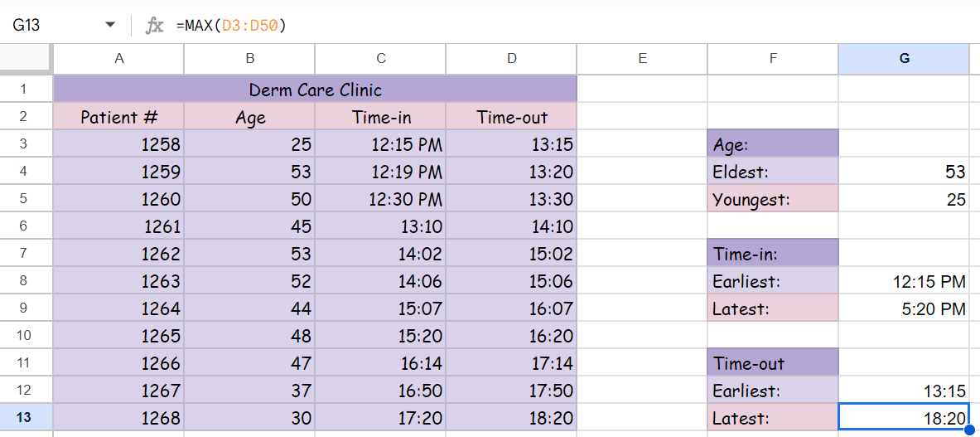Select the column G header
The height and width of the screenshot is (437, 980).
pyautogui.click(x=904, y=58)
